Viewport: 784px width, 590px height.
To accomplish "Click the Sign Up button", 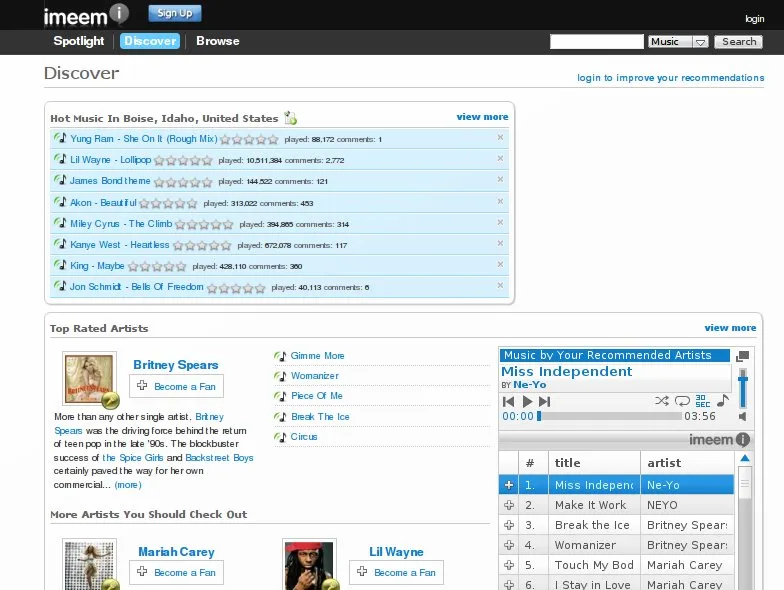I will [x=174, y=14].
